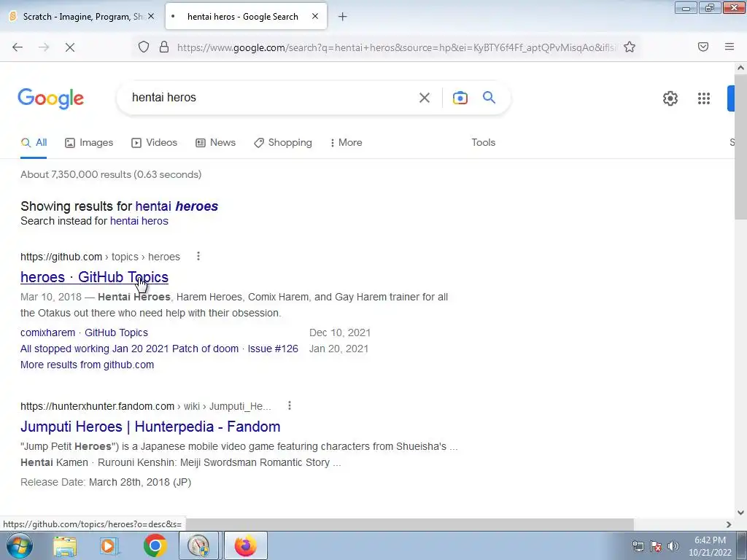Close the Google Search tab
Image resolution: width=747 pixels, height=560 pixels.
pos(315,16)
